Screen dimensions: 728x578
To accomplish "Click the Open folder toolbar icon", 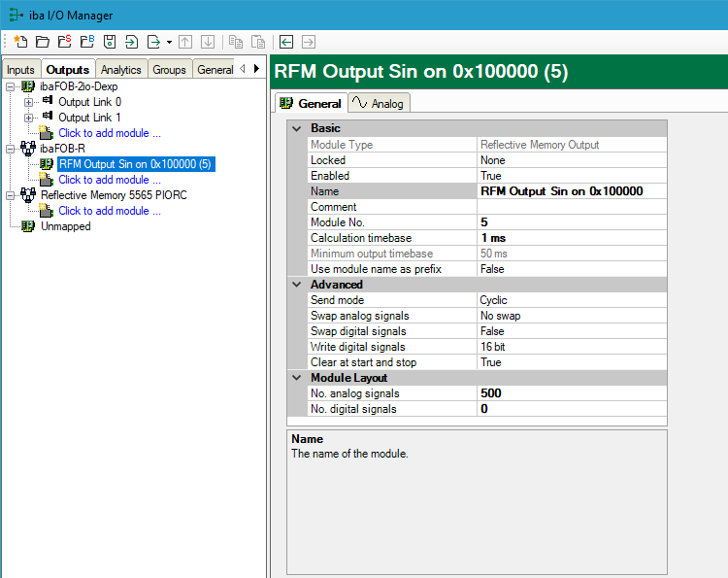I will coord(42,42).
